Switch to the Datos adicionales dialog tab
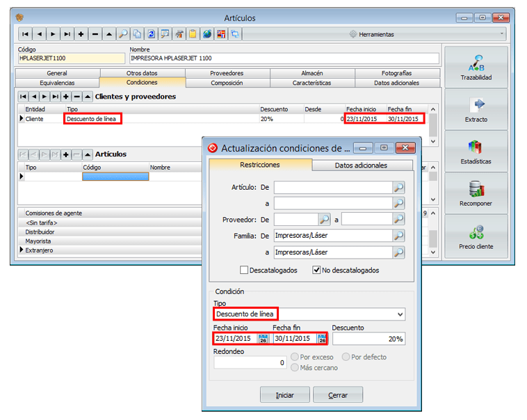Screen dimensions: 527x420 pyautogui.click(x=361, y=165)
